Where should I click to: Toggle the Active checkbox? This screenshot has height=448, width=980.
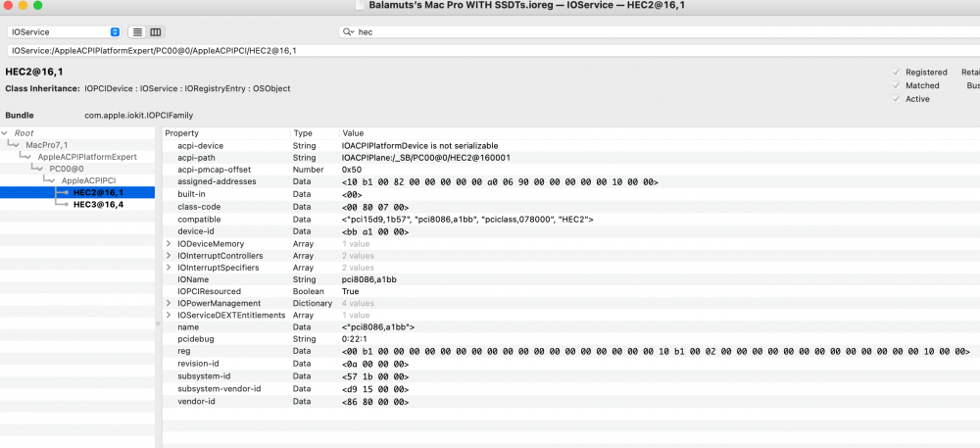coord(897,99)
